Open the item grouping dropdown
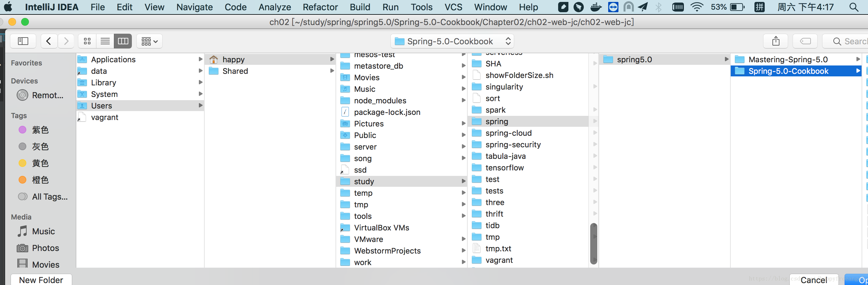Image resolution: width=868 pixels, height=285 pixels. point(149,41)
